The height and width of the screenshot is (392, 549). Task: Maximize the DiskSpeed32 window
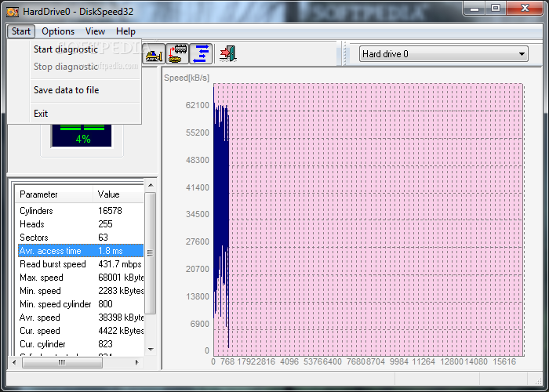coord(496,9)
